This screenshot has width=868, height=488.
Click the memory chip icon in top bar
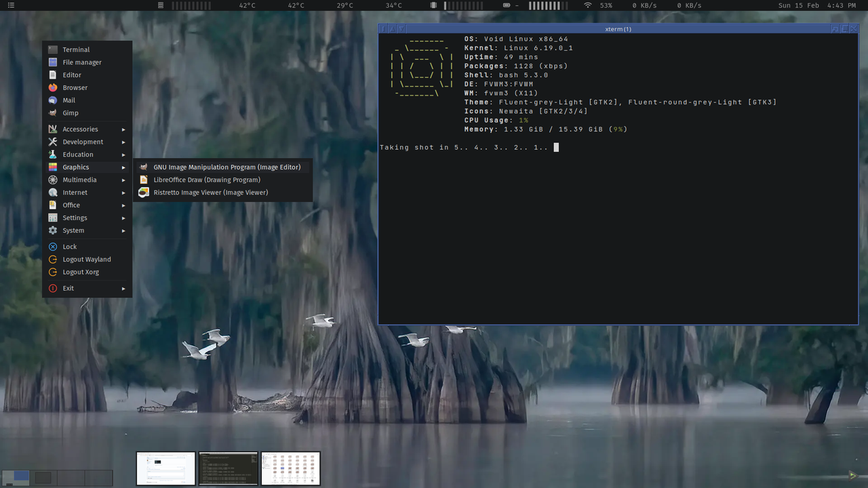(433, 5)
